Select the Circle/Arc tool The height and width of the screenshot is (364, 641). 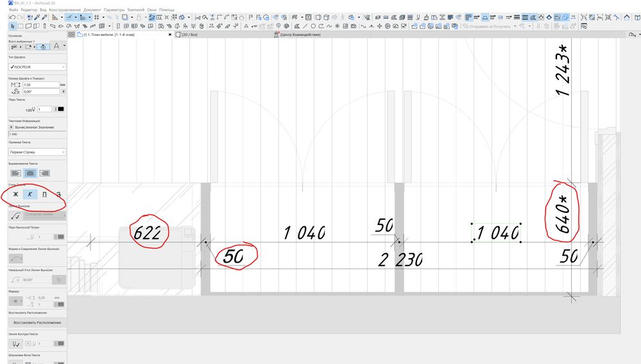[313, 26]
